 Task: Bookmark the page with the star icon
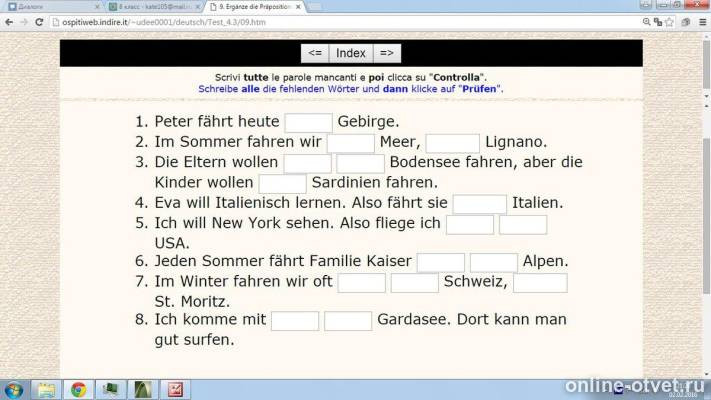pyautogui.click(x=669, y=22)
